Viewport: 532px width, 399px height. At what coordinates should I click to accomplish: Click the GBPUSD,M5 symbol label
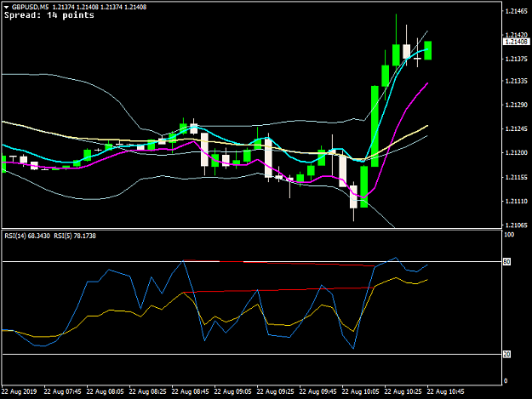(x=30, y=7)
